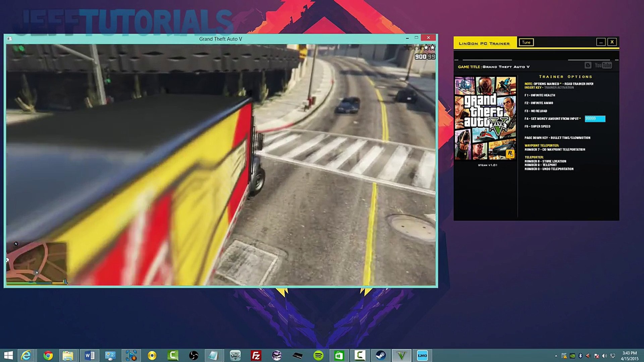Open the Blogger link icon in trainer
Viewport: 644px width, 362px height.
click(x=588, y=65)
